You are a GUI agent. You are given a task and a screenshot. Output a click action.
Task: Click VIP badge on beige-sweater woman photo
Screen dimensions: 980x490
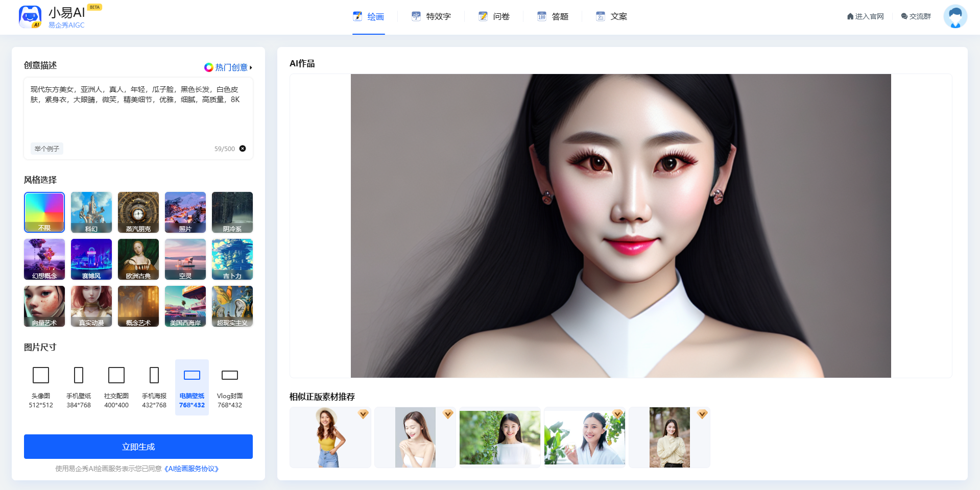coord(702,414)
